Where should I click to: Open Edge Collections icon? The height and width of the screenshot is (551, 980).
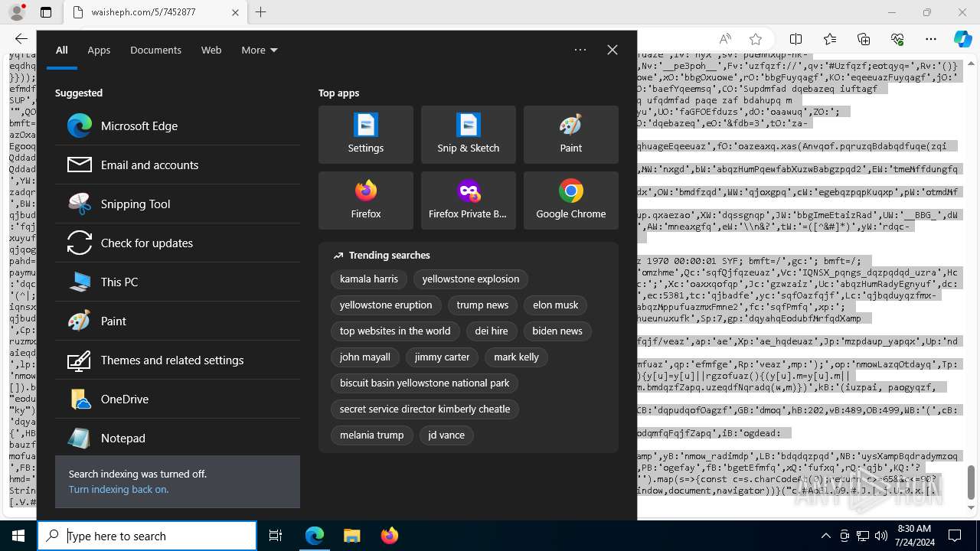[x=864, y=39]
